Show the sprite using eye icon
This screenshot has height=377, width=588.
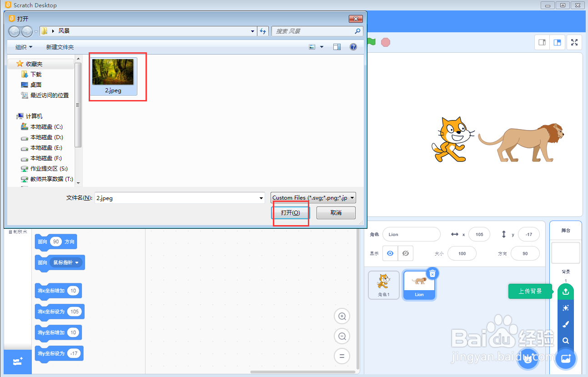click(x=390, y=253)
